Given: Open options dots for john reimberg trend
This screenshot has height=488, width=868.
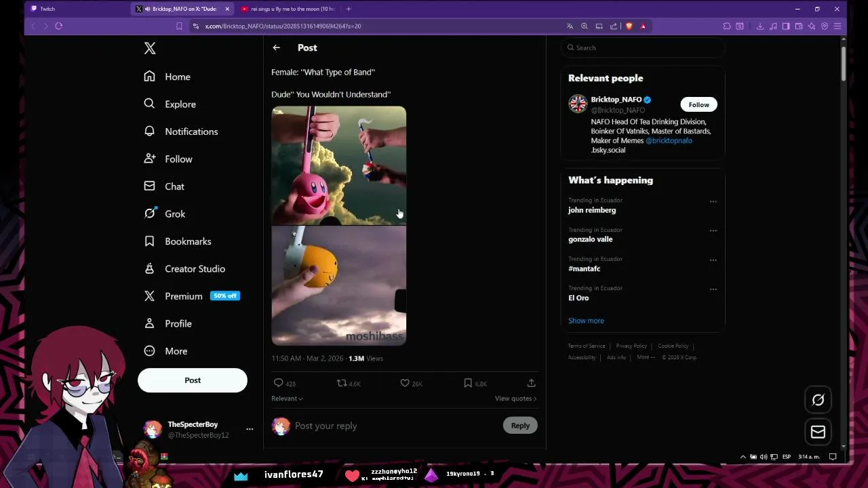Looking at the screenshot, I should (x=713, y=201).
